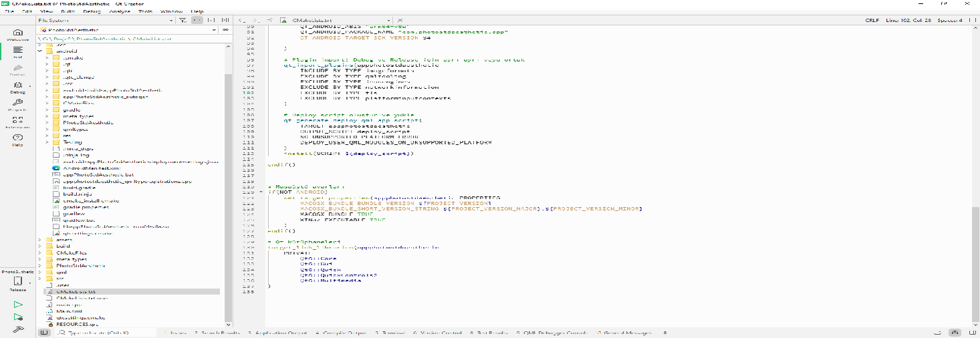This screenshot has width=980, height=338.
Task: Fold the if(NOT ANDROID) code block
Action: [262, 192]
